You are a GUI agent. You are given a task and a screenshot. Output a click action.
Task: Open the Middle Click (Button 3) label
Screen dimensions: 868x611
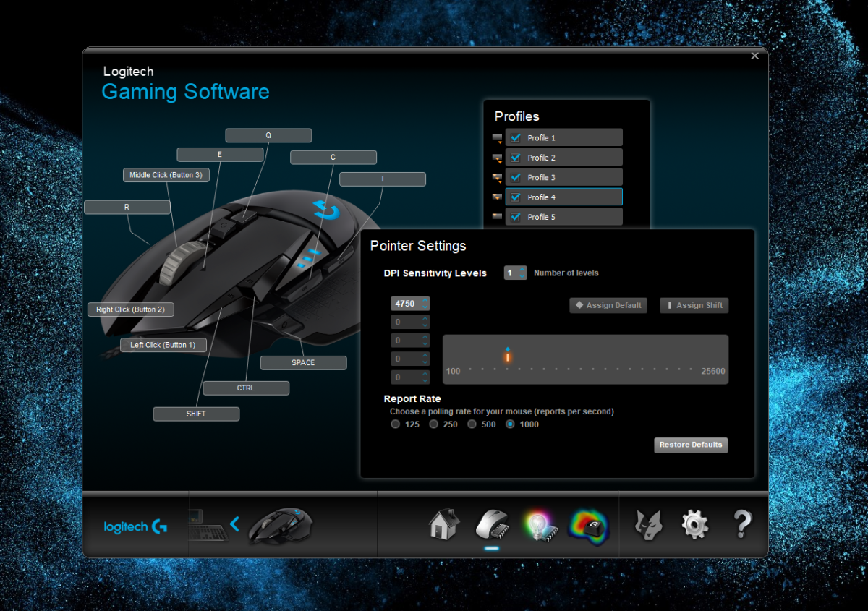[x=166, y=175]
